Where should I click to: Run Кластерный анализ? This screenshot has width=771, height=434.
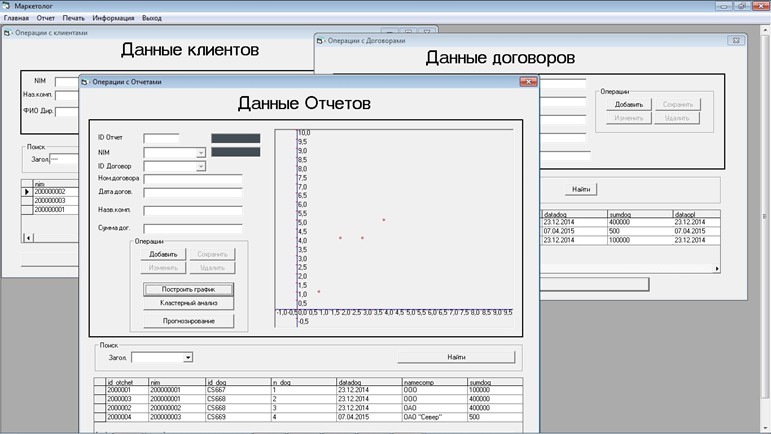pyautogui.click(x=189, y=303)
